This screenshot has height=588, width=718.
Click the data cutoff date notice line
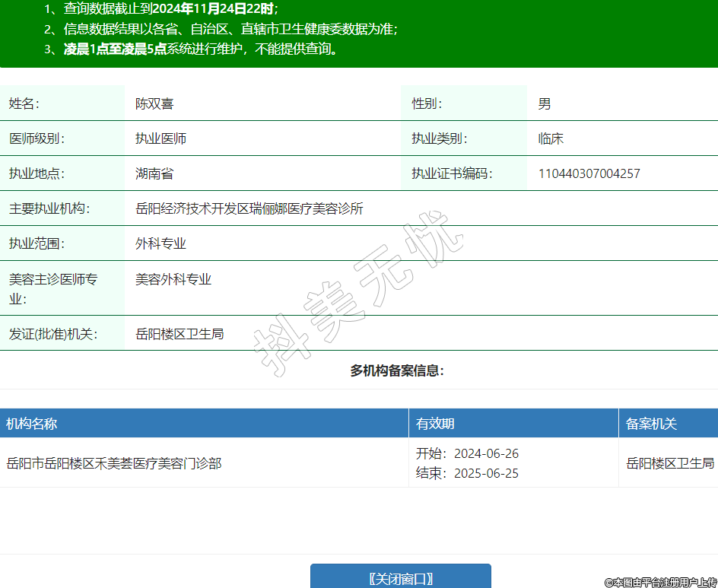(x=170, y=9)
